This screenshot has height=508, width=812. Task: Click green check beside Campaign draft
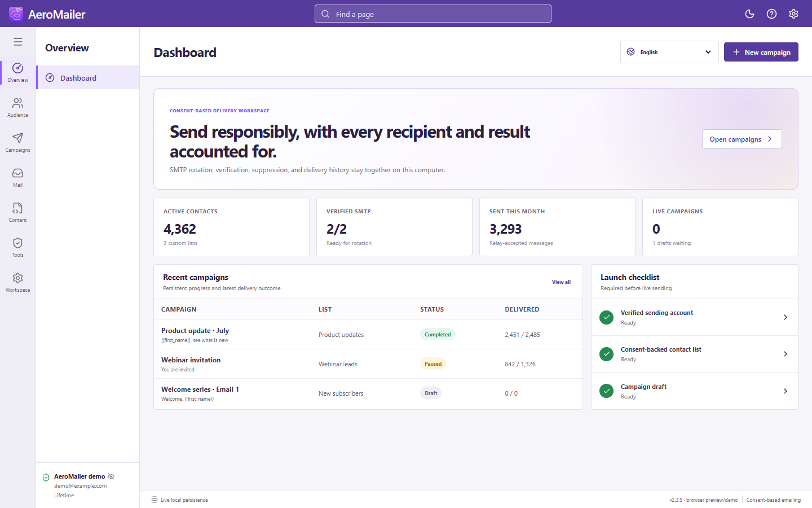pos(607,391)
